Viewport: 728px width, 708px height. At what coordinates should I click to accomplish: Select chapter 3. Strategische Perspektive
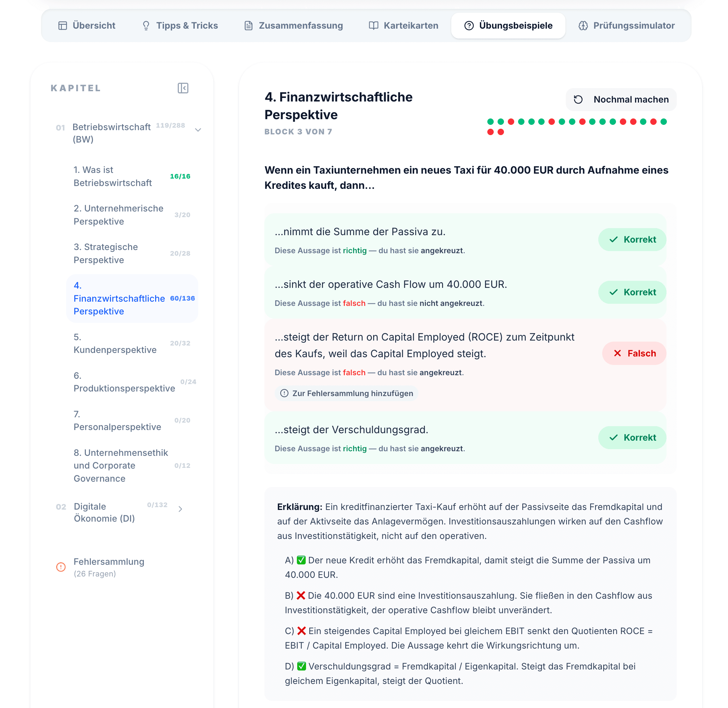coord(132,253)
